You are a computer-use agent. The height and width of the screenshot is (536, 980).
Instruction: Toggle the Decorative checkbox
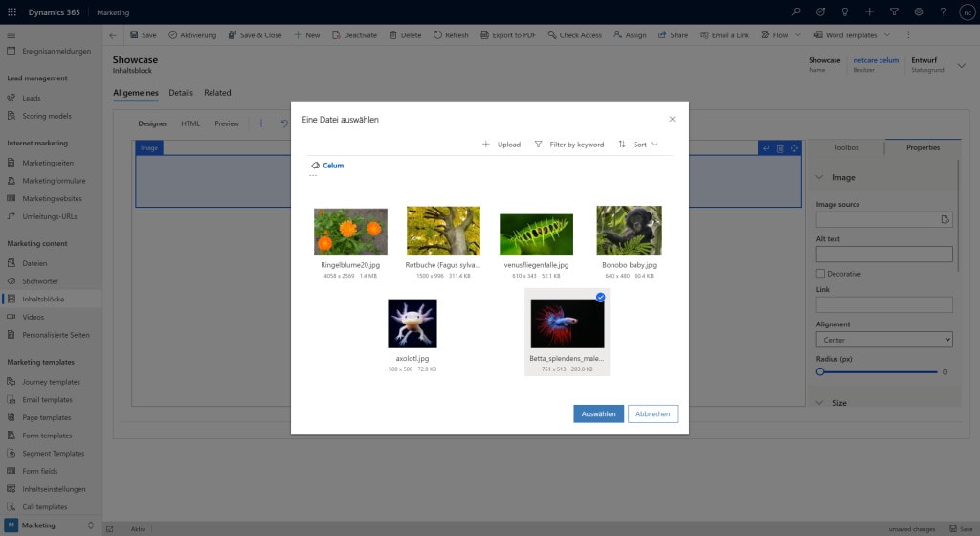tap(821, 274)
